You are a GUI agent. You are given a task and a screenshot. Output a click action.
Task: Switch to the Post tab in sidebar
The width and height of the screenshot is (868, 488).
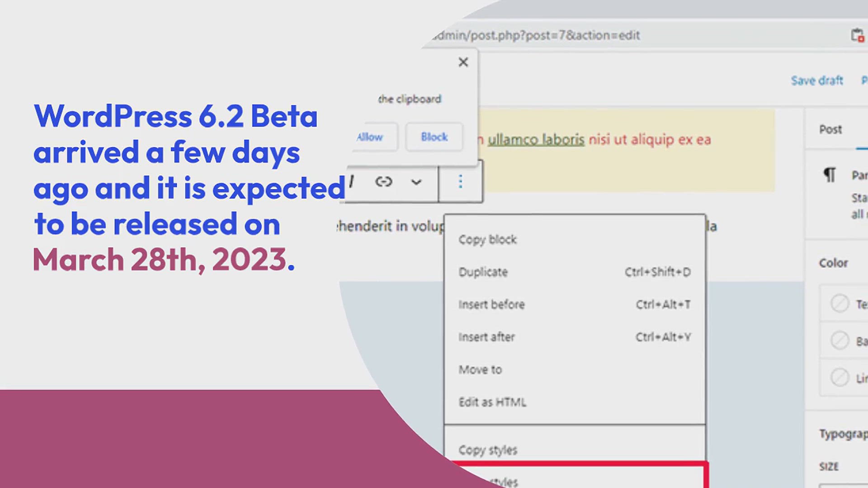pyautogui.click(x=830, y=130)
